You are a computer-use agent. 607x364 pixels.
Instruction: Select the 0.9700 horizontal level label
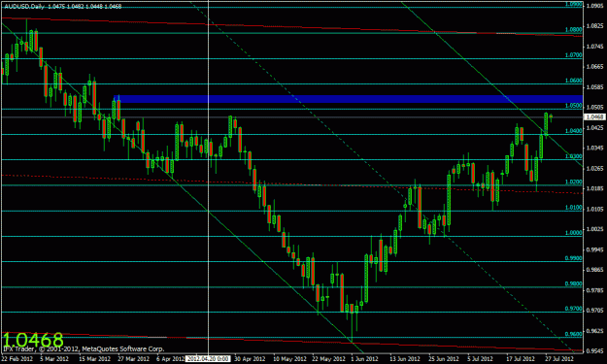(573, 309)
